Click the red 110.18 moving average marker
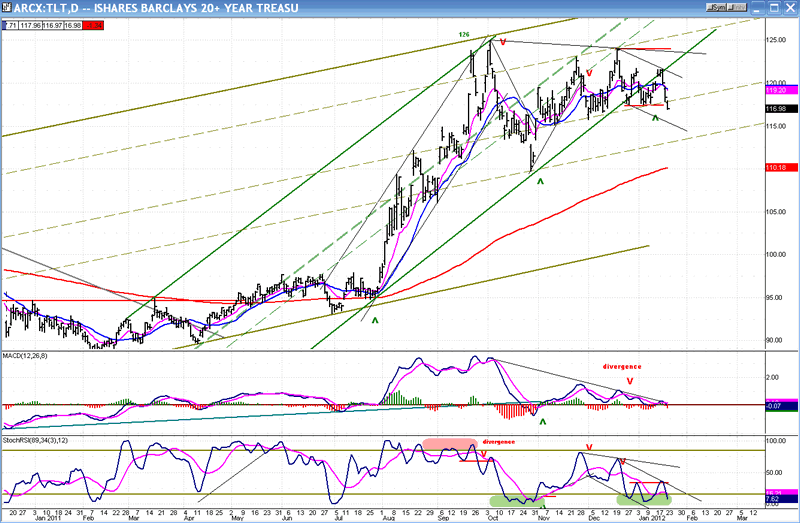The width and height of the screenshot is (800, 523). tap(782, 167)
